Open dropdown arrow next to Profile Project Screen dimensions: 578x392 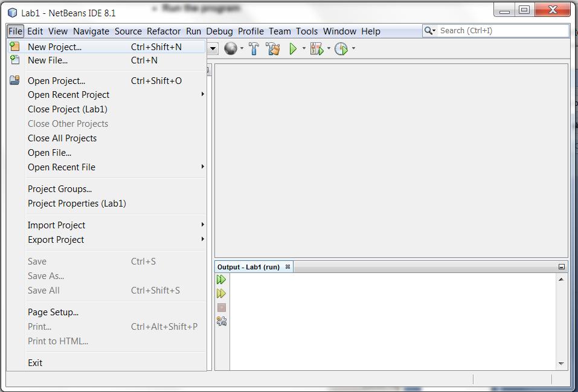coord(353,48)
